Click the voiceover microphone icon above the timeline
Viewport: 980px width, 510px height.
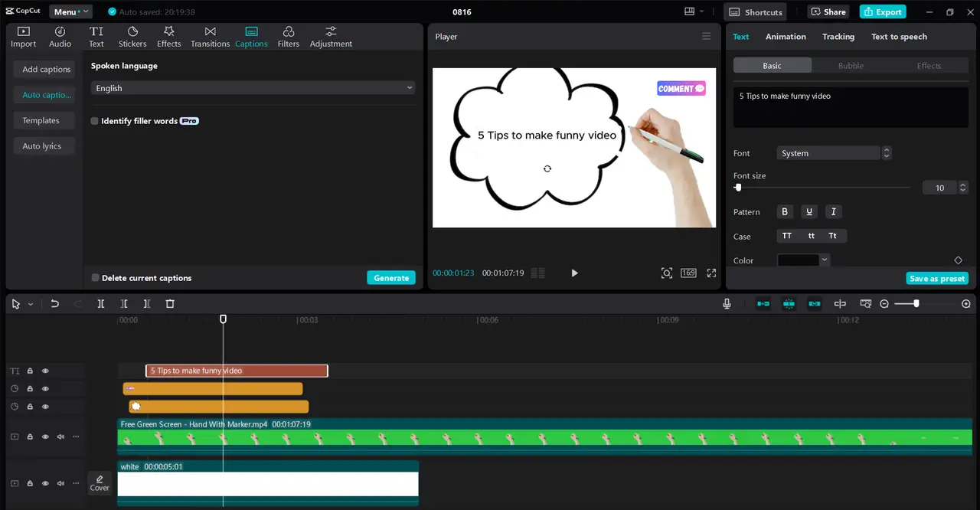pyautogui.click(x=726, y=303)
